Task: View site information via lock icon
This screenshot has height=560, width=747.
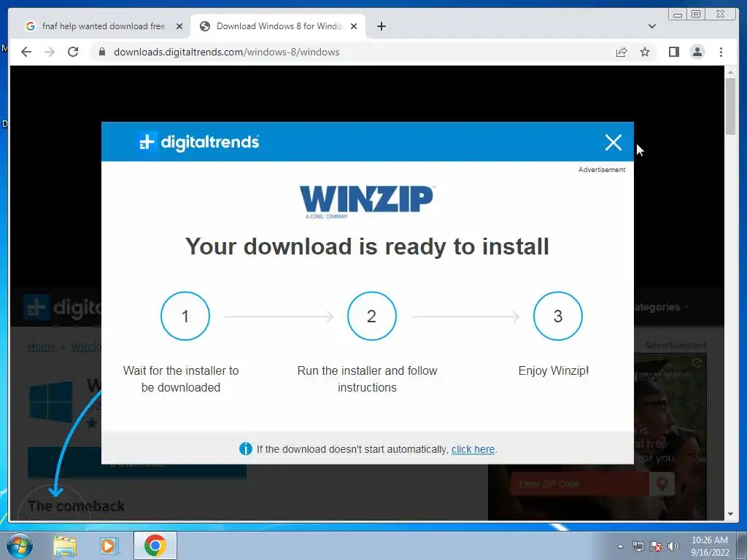Action: click(x=101, y=52)
